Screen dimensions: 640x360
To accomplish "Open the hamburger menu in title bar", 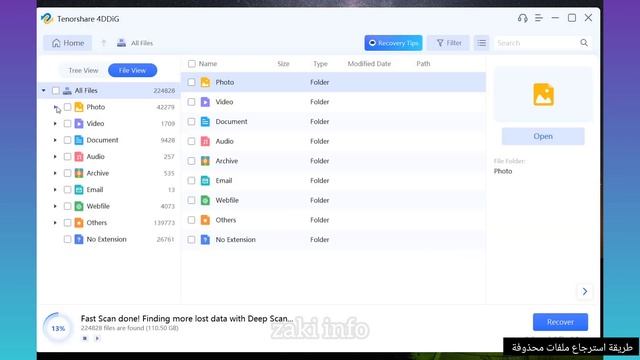I will tap(539, 18).
